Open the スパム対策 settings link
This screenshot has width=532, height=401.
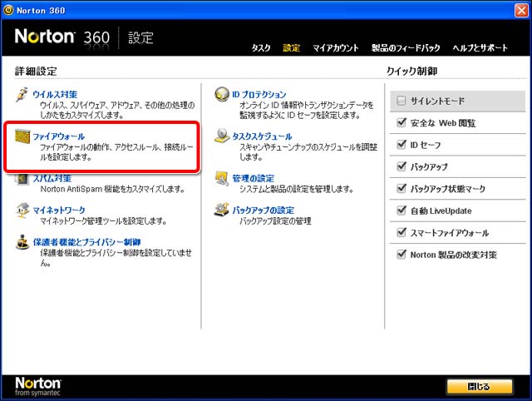pos(52,178)
